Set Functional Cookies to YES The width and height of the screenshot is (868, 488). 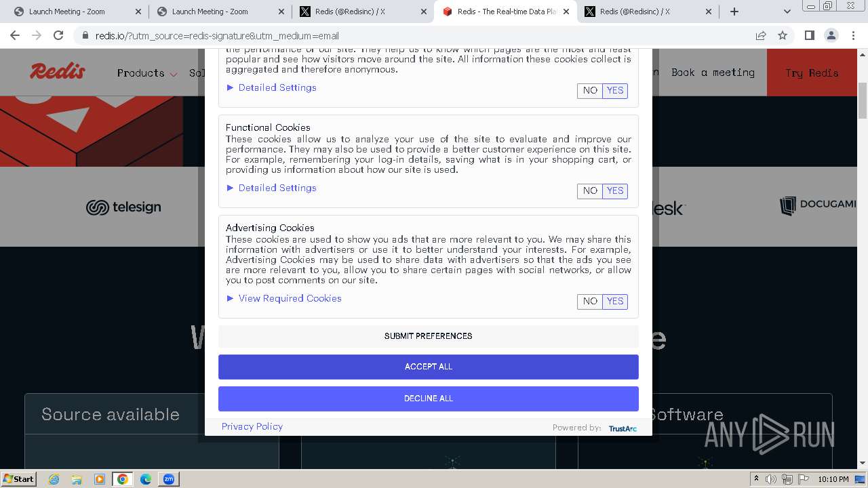coord(615,191)
